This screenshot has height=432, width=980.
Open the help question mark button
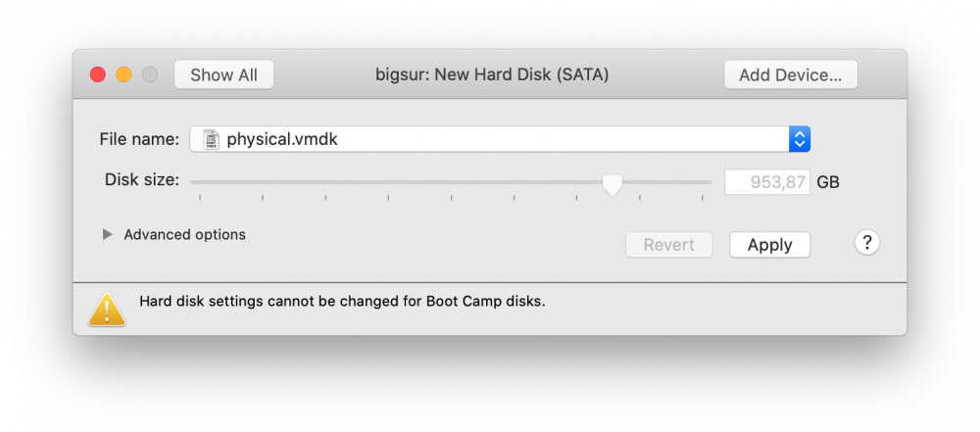[866, 243]
